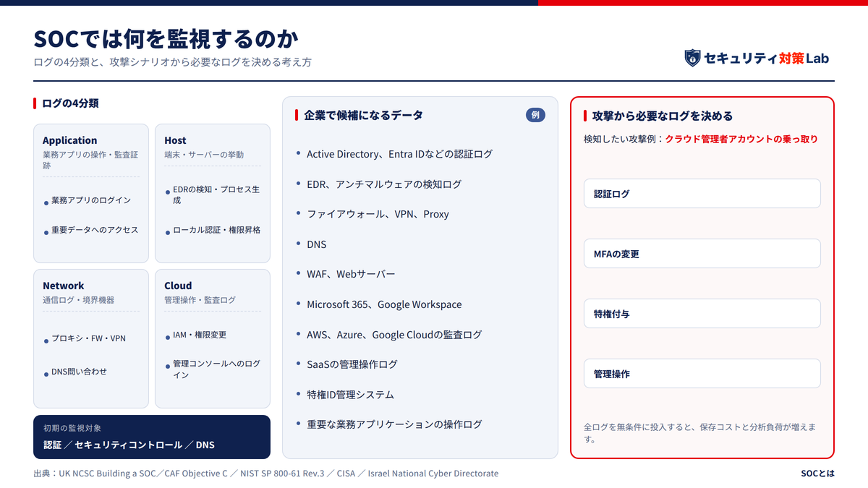Select the 管理操作 box
Image resolution: width=868 pixels, height=488 pixels.
pyautogui.click(x=702, y=374)
